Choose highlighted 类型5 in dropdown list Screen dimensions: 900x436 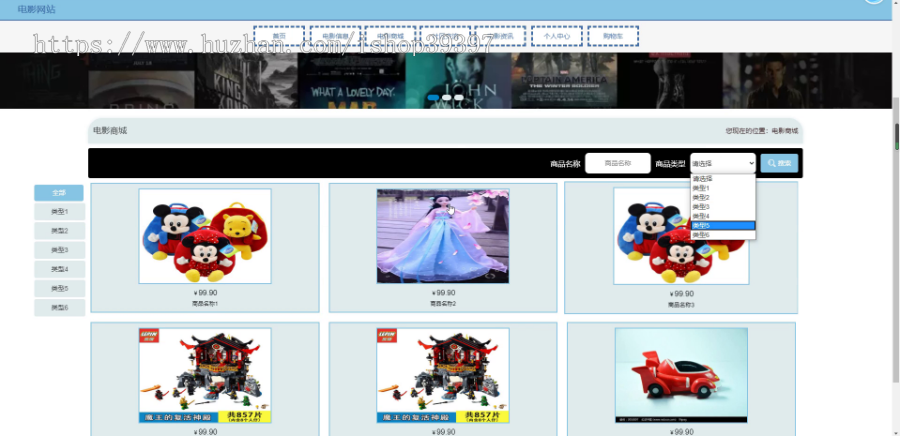(x=723, y=225)
